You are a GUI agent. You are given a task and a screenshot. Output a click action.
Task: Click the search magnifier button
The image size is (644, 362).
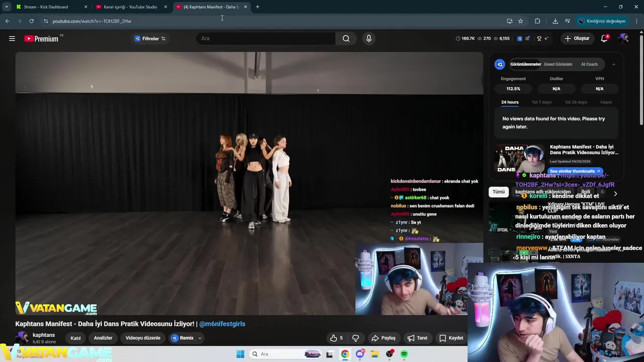346,39
